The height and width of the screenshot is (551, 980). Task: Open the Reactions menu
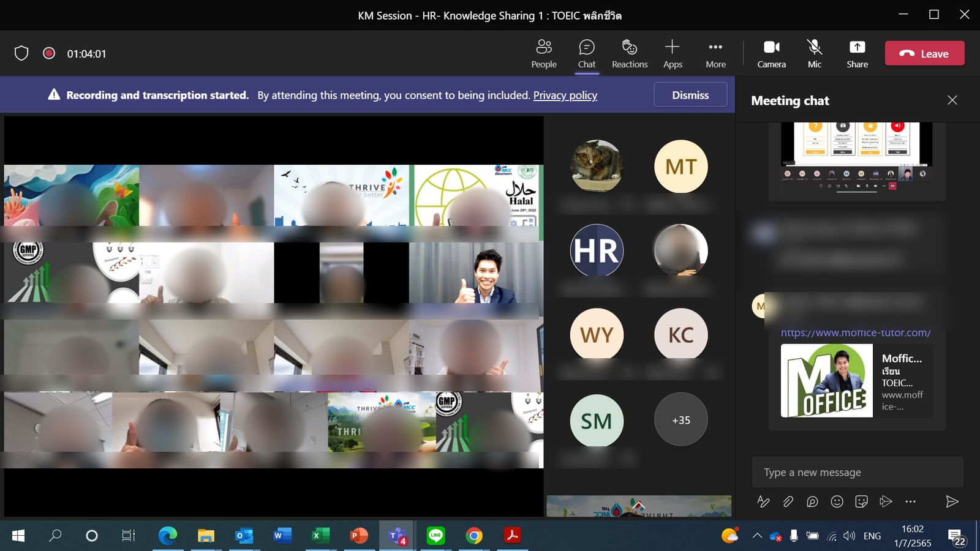[630, 54]
